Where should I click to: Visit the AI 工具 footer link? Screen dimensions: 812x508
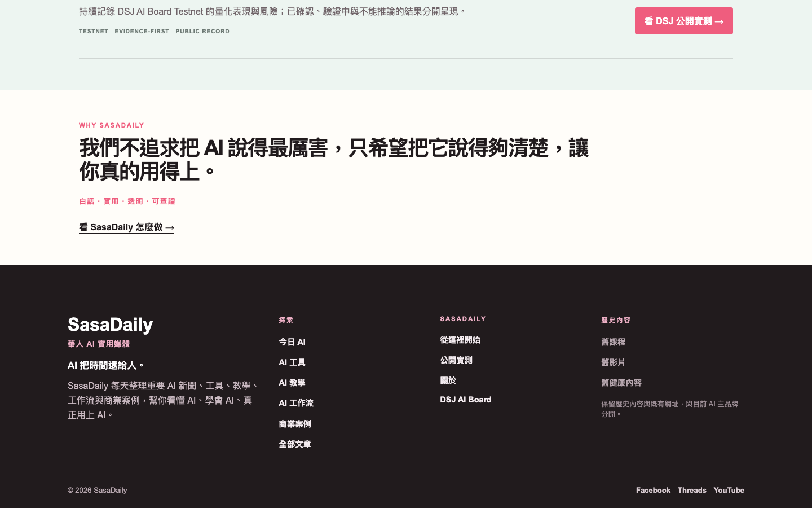pos(292,362)
